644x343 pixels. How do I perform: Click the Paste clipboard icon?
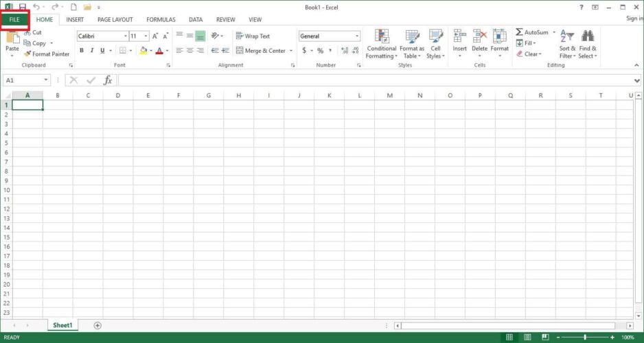click(x=12, y=37)
